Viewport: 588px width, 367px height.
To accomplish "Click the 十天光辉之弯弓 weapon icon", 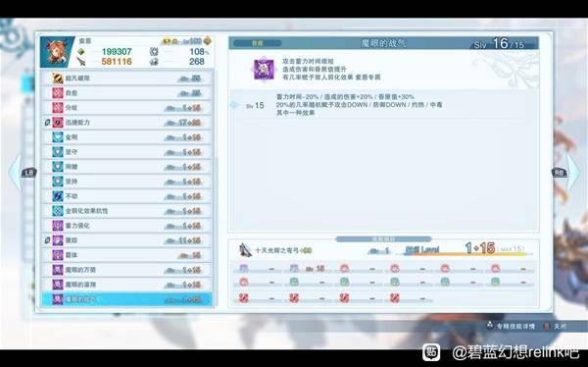I will click(246, 250).
